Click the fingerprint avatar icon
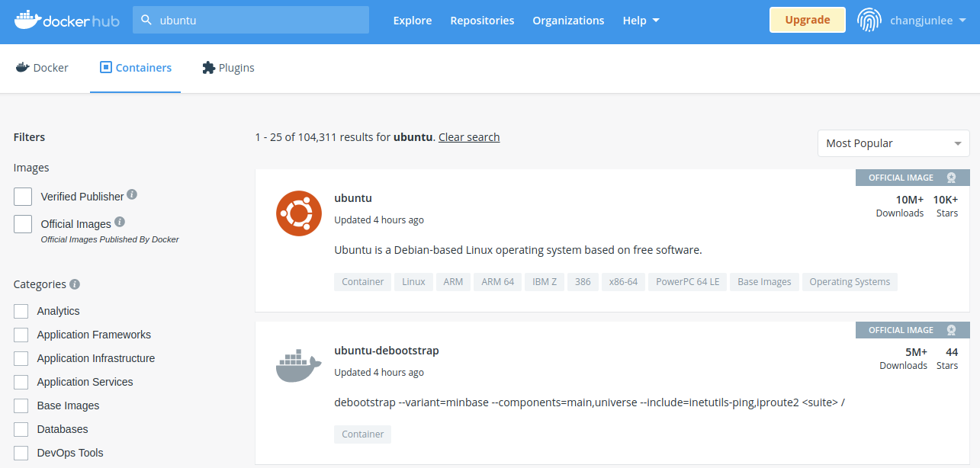The image size is (980, 468). tap(869, 21)
